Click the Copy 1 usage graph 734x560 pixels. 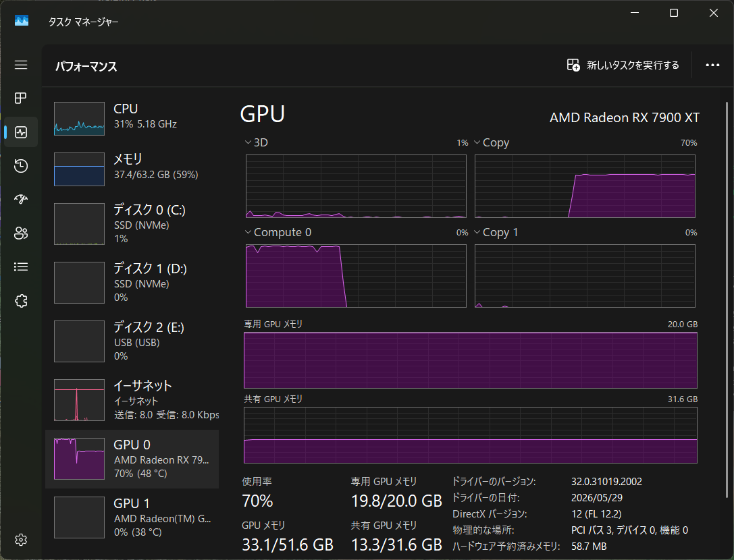click(x=585, y=276)
